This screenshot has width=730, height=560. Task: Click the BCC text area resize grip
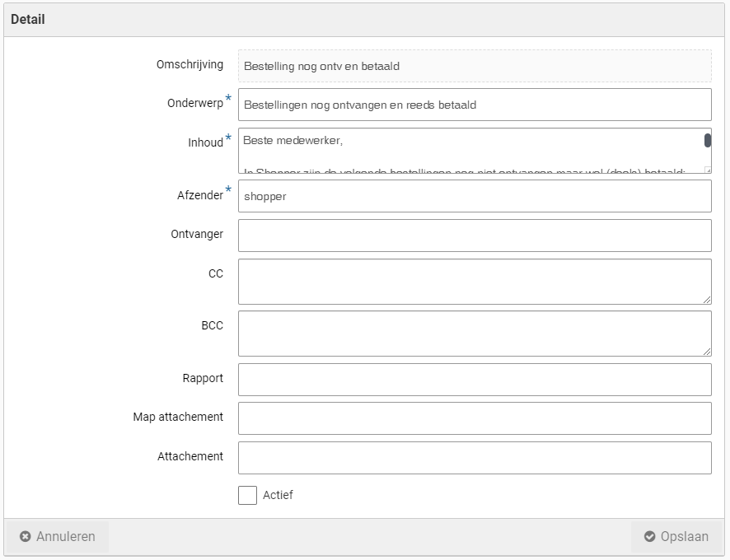[x=707, y=352]
